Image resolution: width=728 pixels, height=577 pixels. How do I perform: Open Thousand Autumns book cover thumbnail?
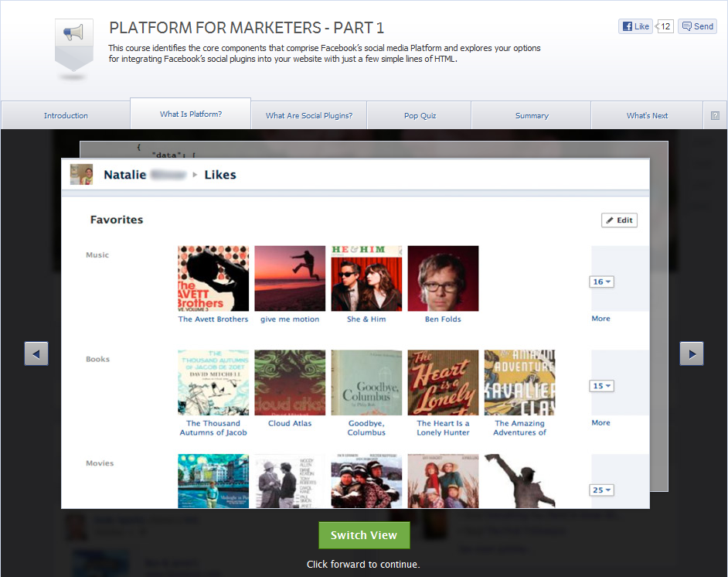[213, 382]
